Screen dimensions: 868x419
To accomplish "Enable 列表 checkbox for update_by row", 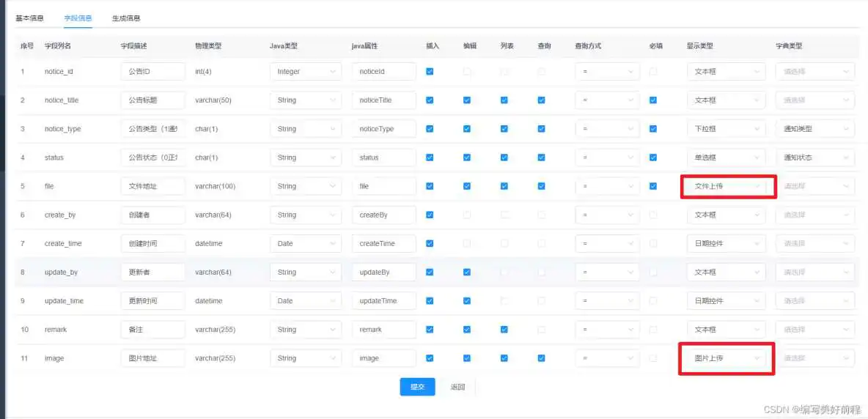I will [504, 272].
